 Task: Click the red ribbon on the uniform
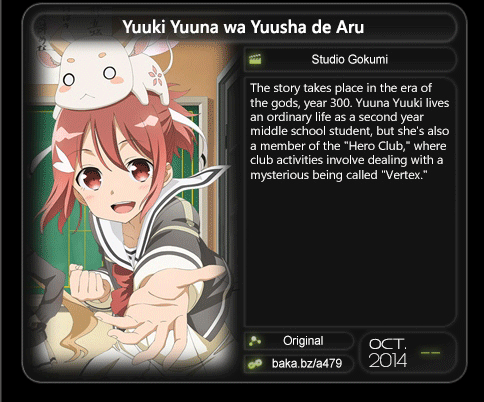click(122, 287)
